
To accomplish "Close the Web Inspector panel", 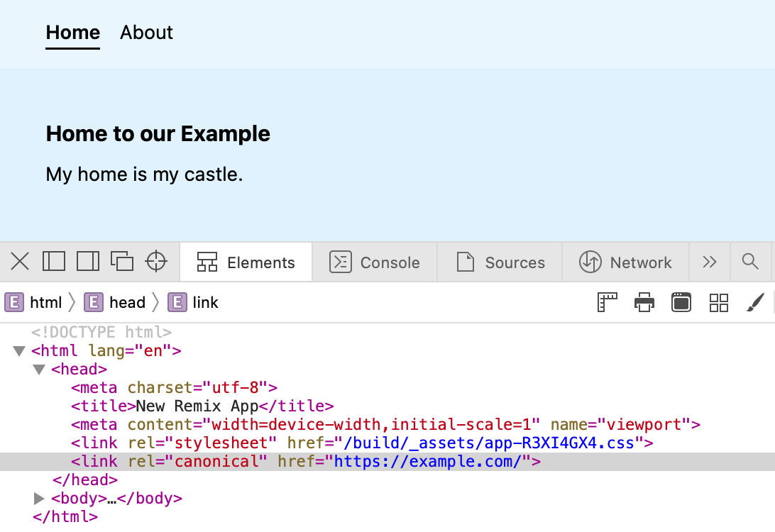I will [x=20, y=262].
